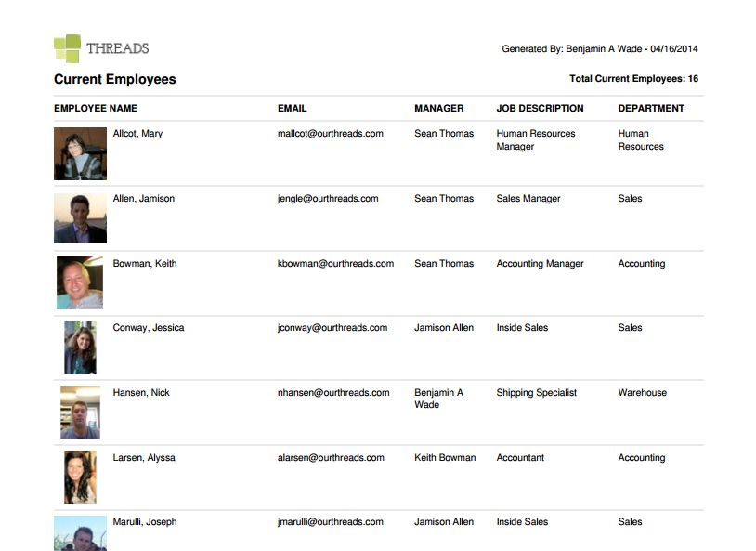Select the name 'Bowman, Keith'

145,264
